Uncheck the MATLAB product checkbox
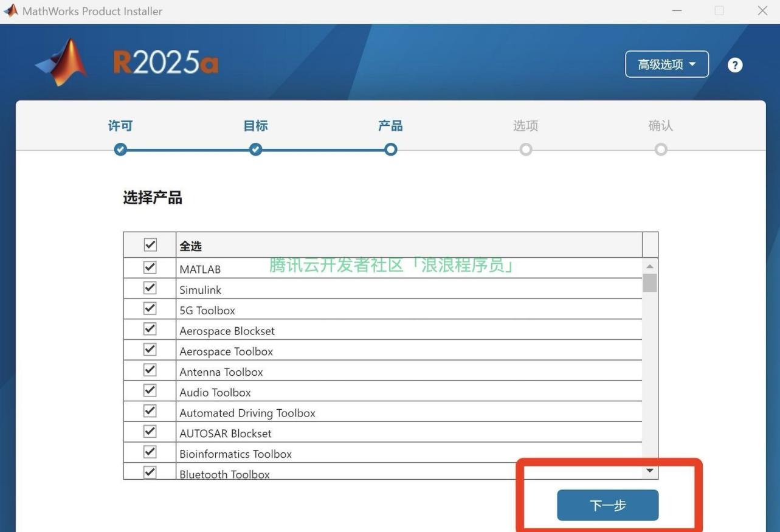The image size is (780, 532). 150,268
